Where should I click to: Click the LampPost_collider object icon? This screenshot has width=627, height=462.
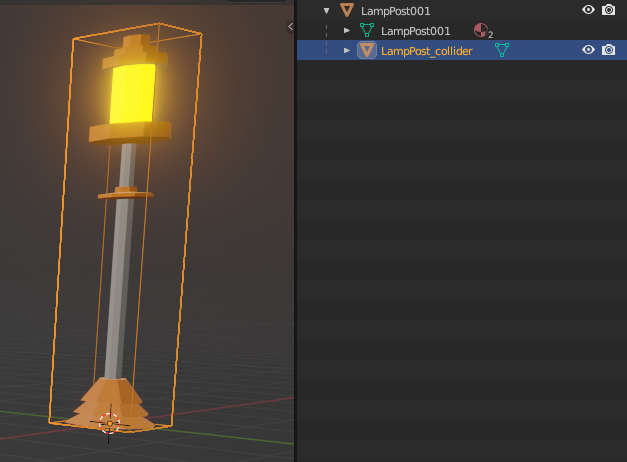(x=367, y=50)
